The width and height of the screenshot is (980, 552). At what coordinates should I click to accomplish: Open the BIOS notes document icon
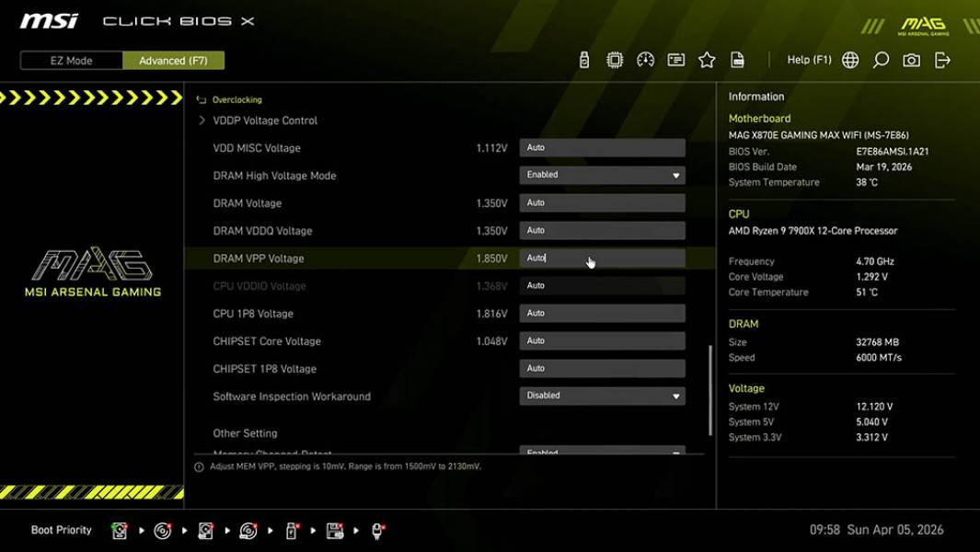click(737, 60)
